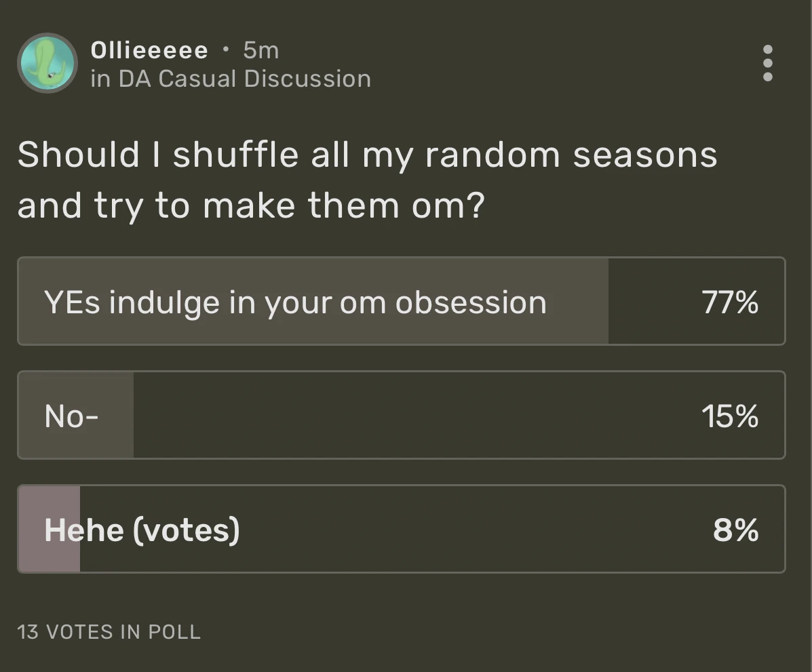The image size is (812, 672).
Task: Click Ollieeeee's cactus profile avatar
Action: coord(47,62)
